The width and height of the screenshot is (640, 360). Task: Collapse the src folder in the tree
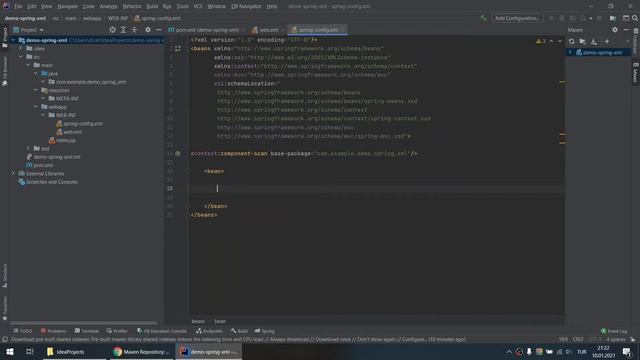21,57
